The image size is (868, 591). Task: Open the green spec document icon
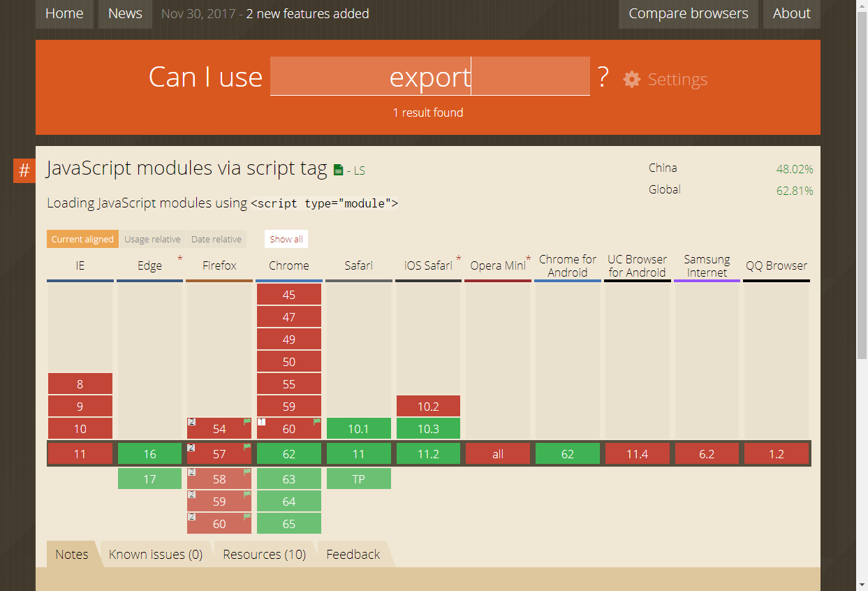339,170
